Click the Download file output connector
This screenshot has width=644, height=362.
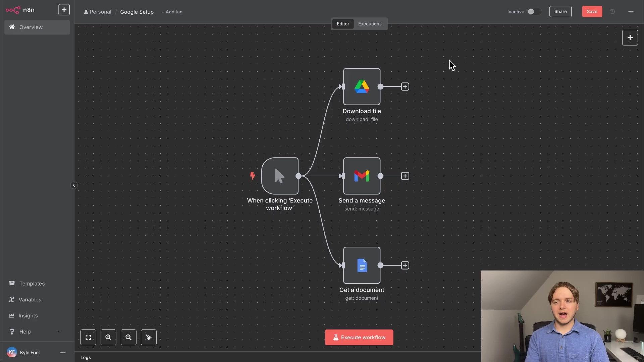tap(380, 86)
